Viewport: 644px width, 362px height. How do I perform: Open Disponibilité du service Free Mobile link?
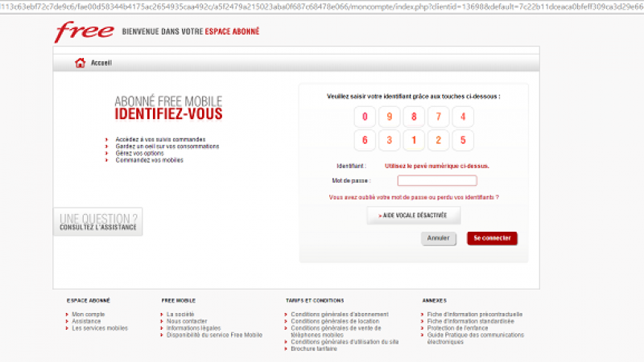pyautogui.click(x=214, y=335)
